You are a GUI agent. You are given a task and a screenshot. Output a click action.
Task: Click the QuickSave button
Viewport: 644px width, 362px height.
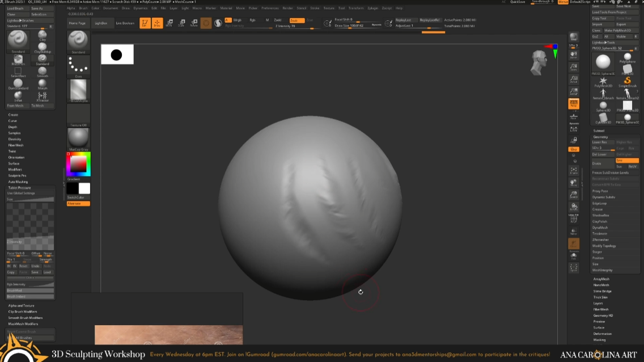518,2
